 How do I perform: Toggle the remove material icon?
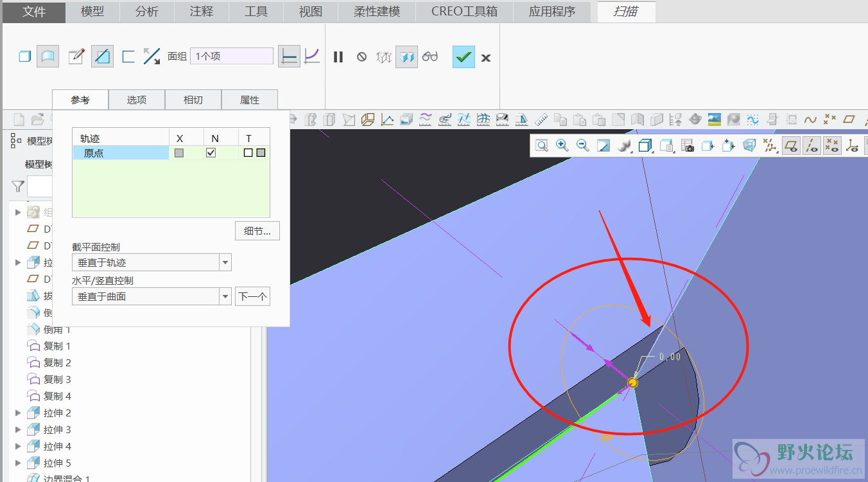point(102,57)
